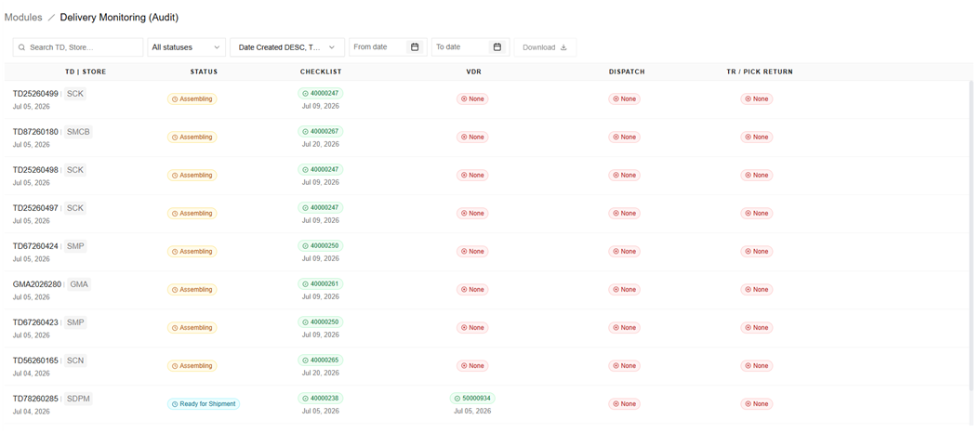
Task: Open checklist 40000238 badge
Action: pyautogui.click(x=321, y=398)
